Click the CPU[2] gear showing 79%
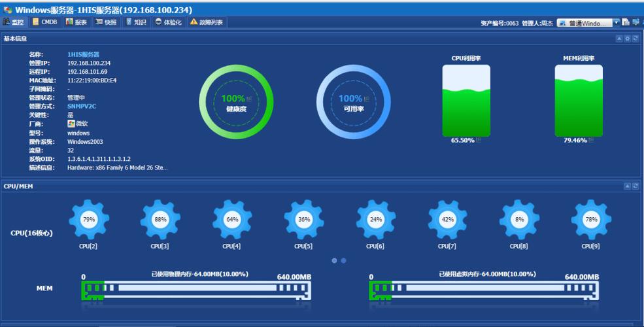 coord(88,220)
